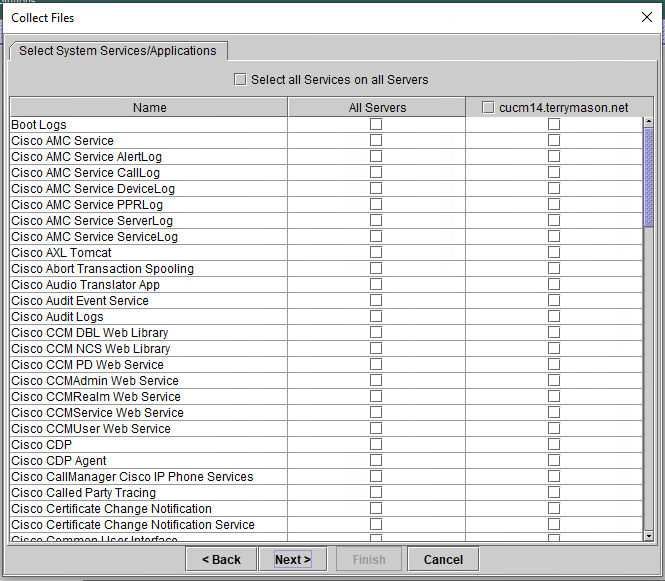Open the Select System Services/Applications tab

[x=118, y=51]
